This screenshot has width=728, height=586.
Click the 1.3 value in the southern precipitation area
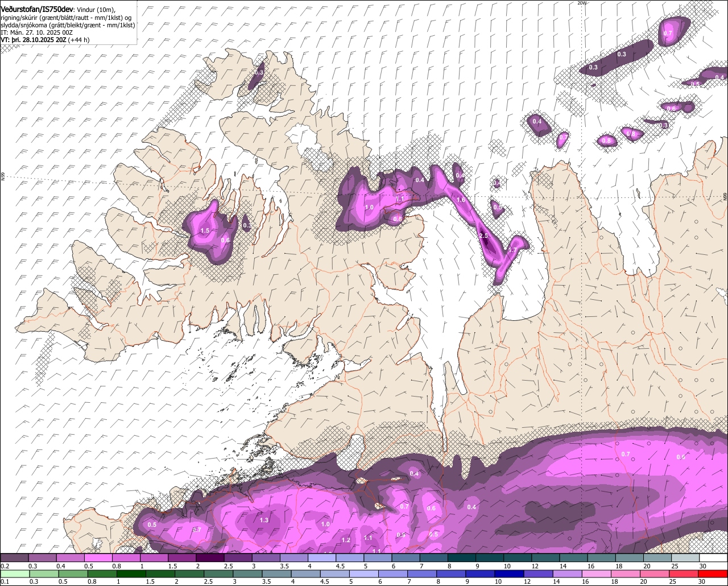pyautogui.click(x=264, y=520)
